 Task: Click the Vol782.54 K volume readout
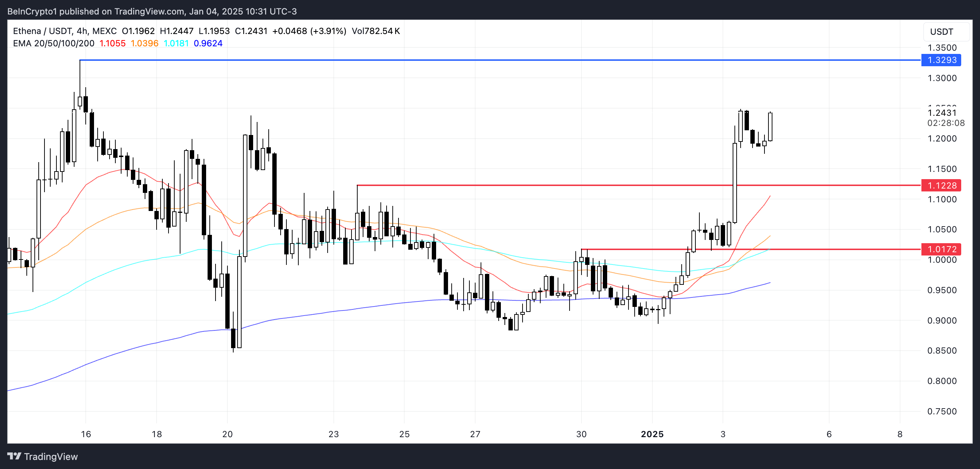(x=375, y=31)
